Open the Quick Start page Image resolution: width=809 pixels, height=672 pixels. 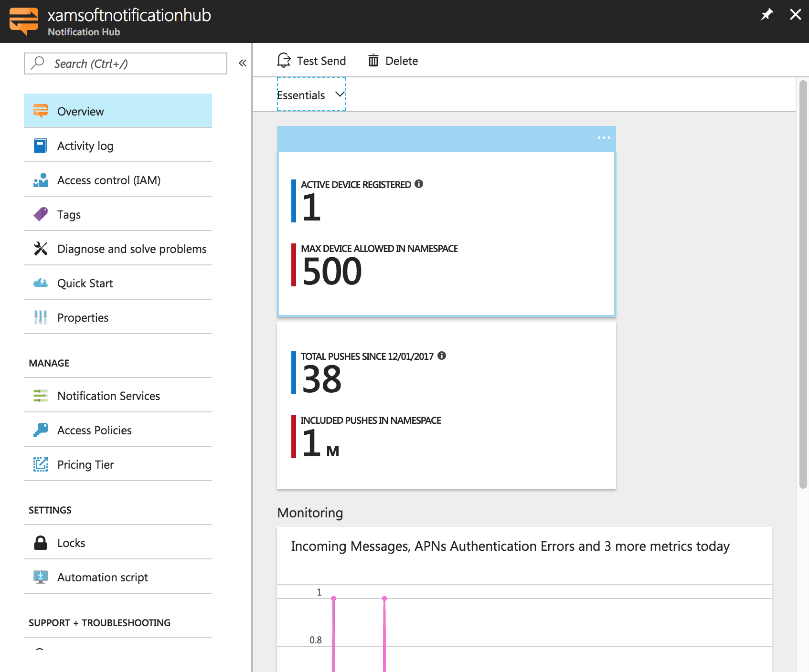click(x=85, y=283)
